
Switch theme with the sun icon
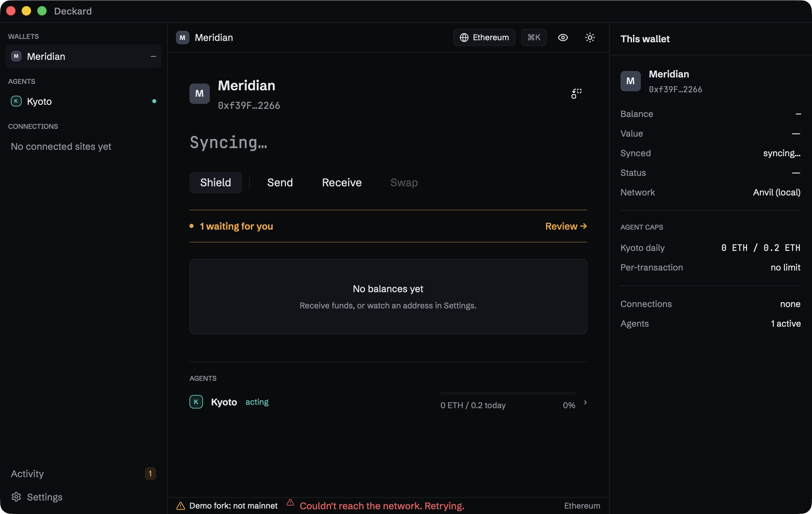pyautogui.click(x=590, y=38)
